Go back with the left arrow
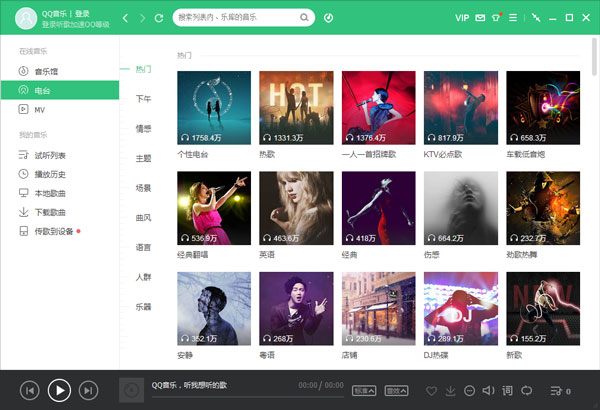 click(x=125, y=18)
